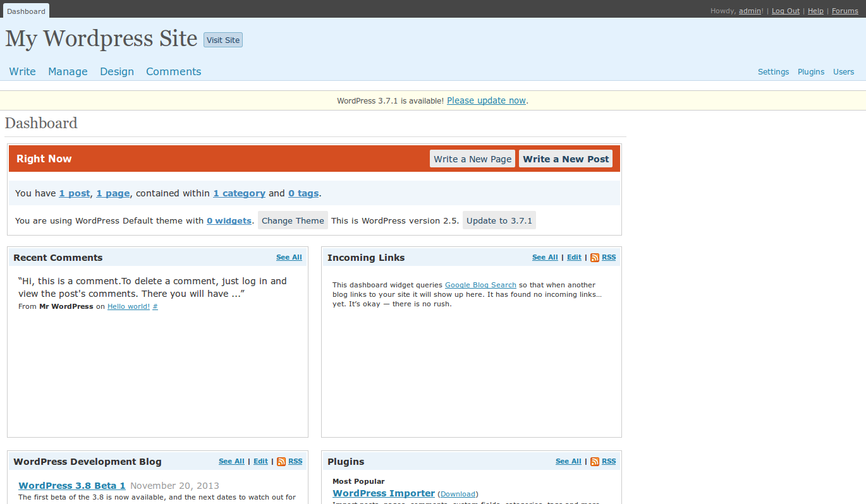
Task: Open the Help link in header
Action: click(815, 11)
